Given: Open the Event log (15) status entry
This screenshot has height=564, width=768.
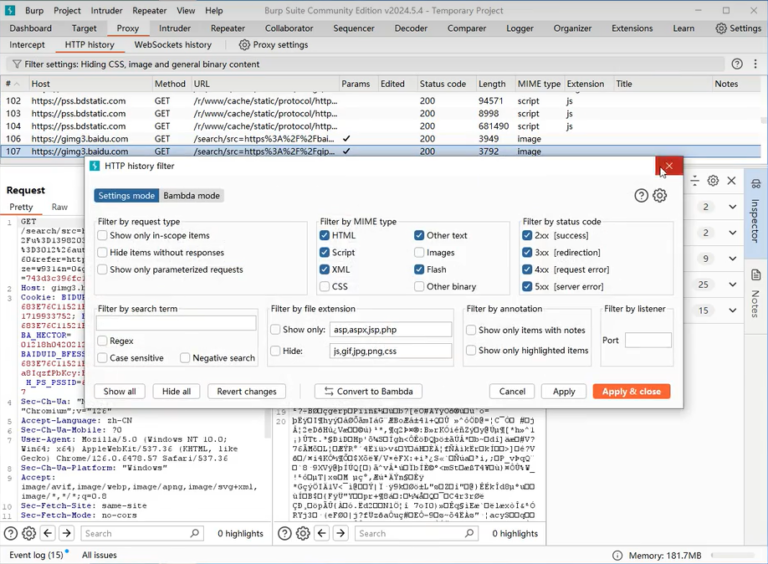Looking at the screenshot, I should tap(36, 555).
